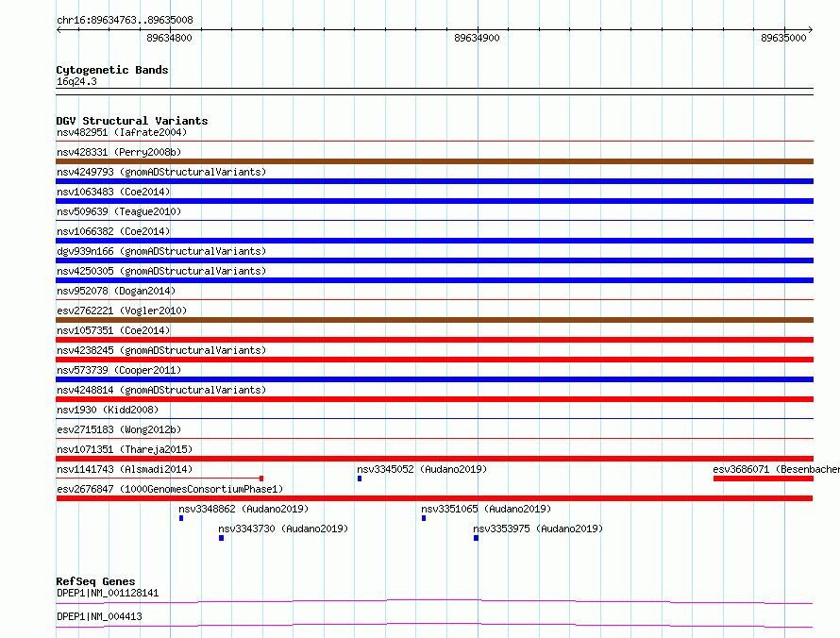Viewport: 840px width, 638px height.
Task: Open nsv952078 (Dogan2014) label
Action: tap(116, 291)
